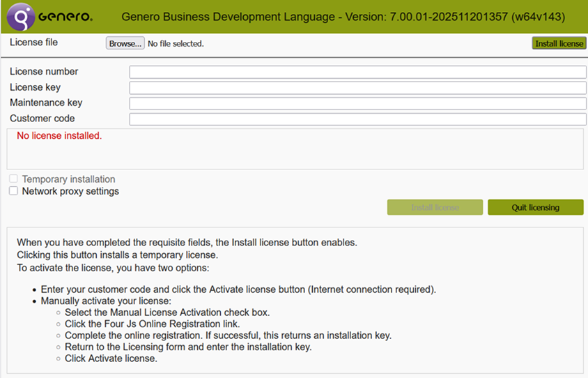Click the 'Maintenance key' label
The image size is (588, 378).
(x=46, y=103)
